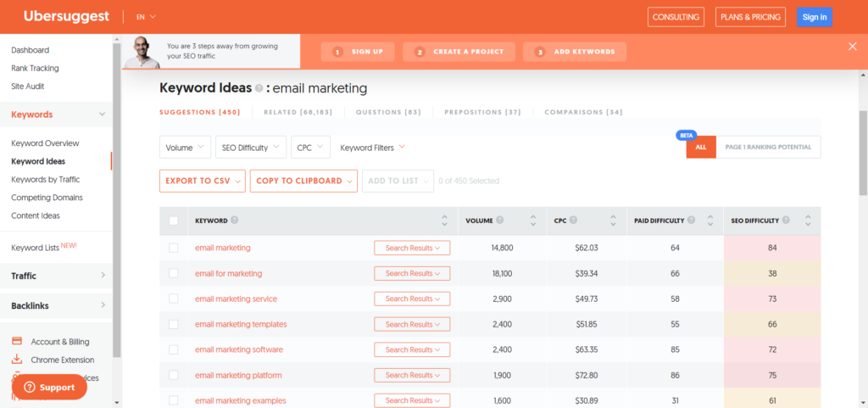This screenshot has height=408, width=868.
Task: Click step 3 ADD KEYWORDS button
Action: point(575,52)
